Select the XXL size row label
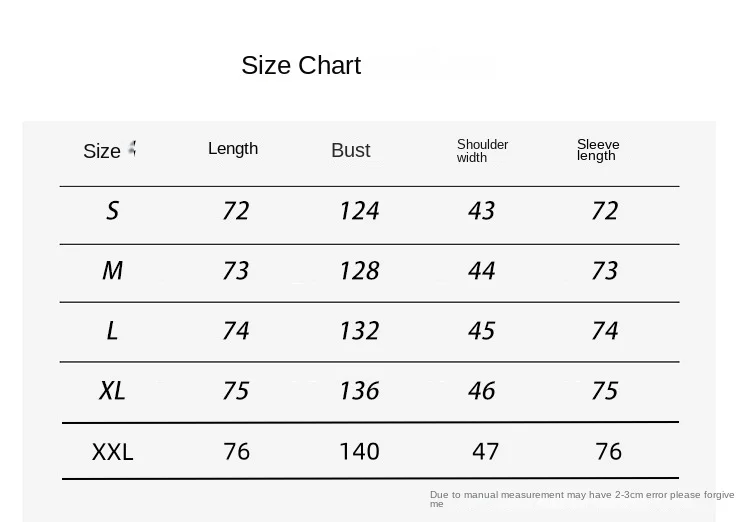Viewport: 750px width, 522px height. (112, 452)
